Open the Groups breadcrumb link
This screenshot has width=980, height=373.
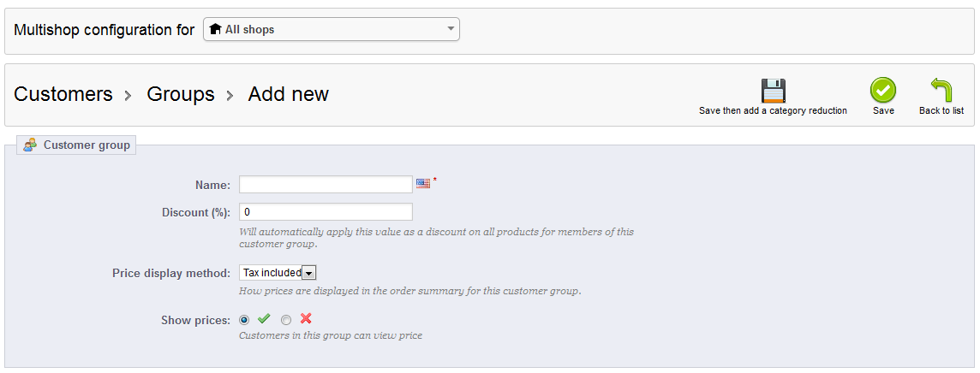(x=181, y=94)
